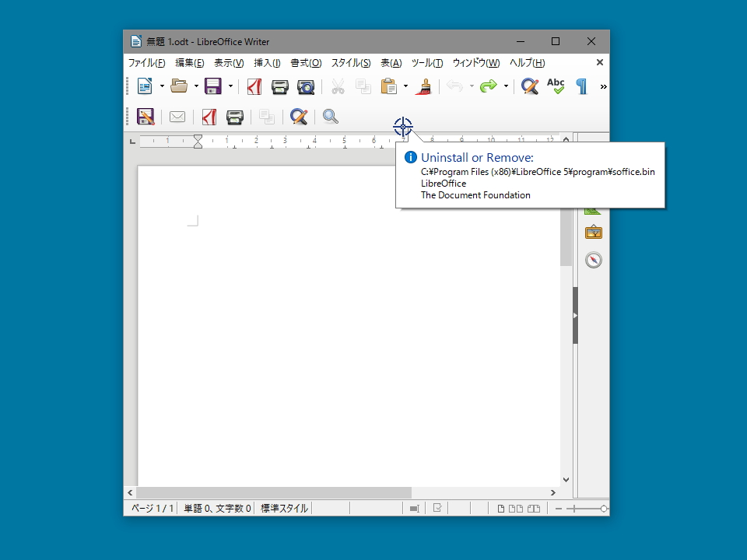Open Print Preview icon
This screenshot has height=560, width=747.
(306, 86)
